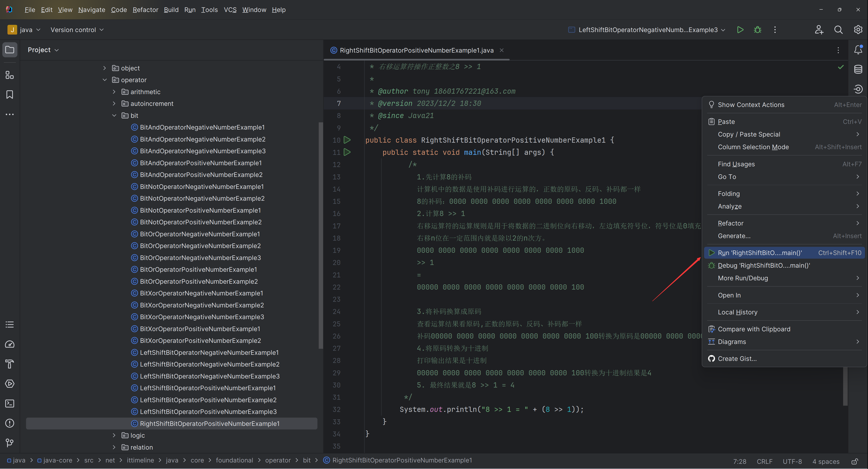The image size is (868, 469).
Task: Open the Services tool icon
Action: 10,384
